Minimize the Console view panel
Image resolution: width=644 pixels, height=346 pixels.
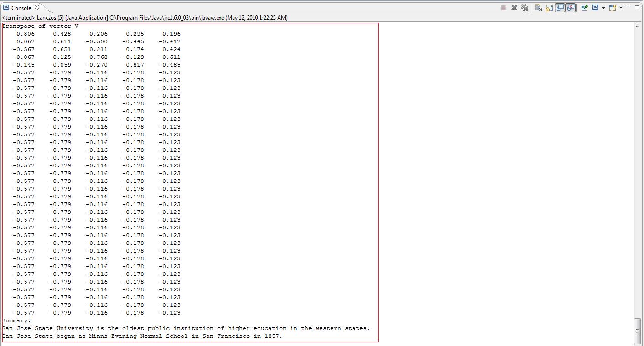point(629,6)
